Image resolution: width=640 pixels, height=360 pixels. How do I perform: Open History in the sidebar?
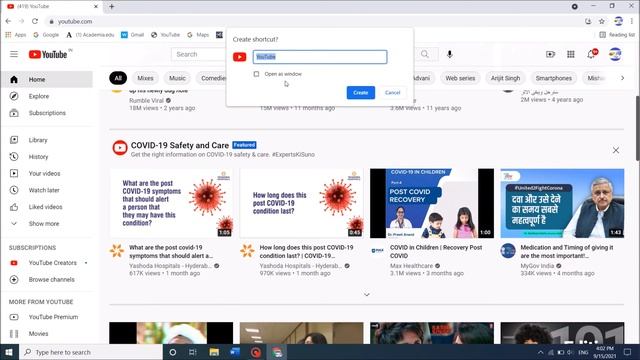[47, 157]
